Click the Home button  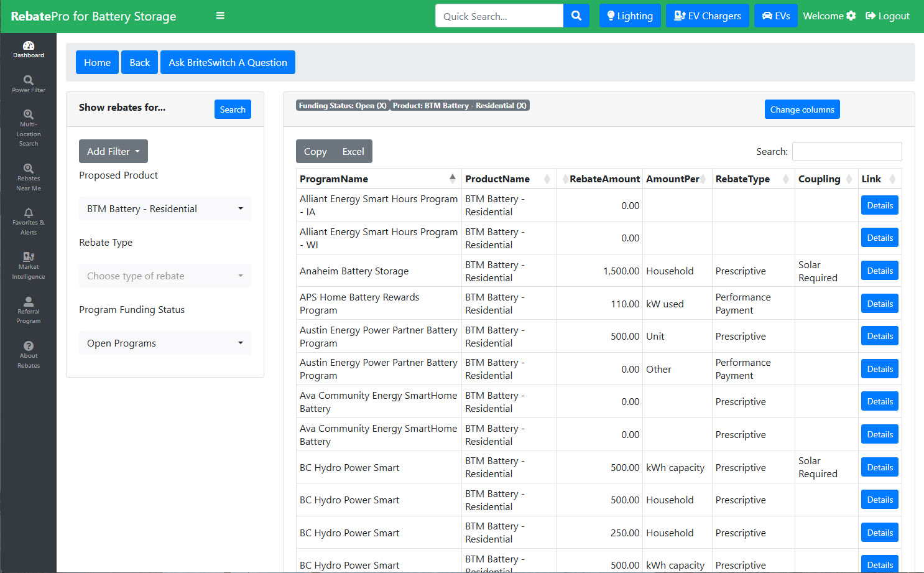click(x=97, y=62)
